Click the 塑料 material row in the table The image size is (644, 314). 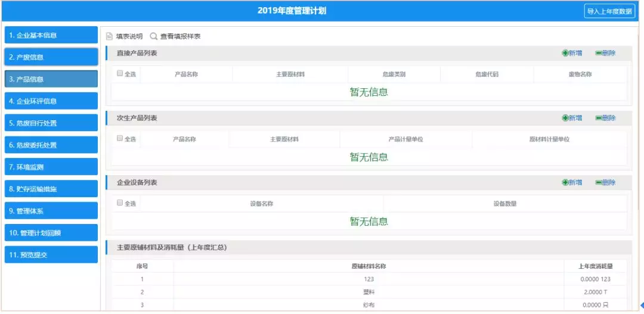(x=369, y=292)
